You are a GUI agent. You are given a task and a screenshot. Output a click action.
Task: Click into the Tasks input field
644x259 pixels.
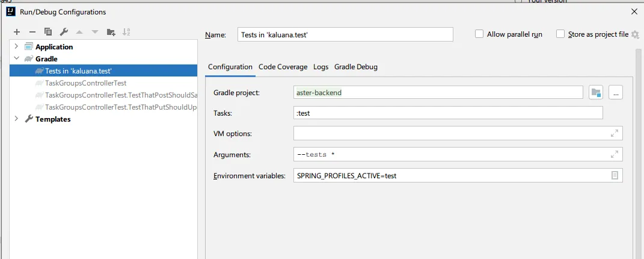[448, 113]
